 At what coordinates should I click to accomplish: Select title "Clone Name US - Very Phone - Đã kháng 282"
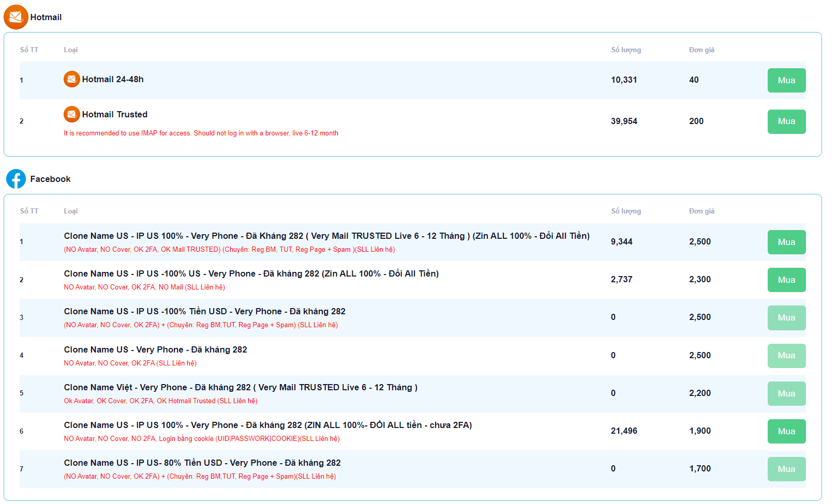(156, 349)
